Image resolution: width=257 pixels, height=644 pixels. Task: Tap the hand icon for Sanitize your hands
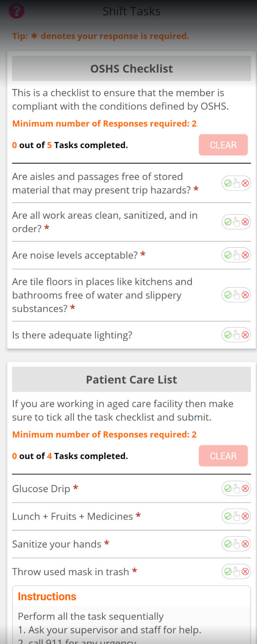(x=236, y=544)
